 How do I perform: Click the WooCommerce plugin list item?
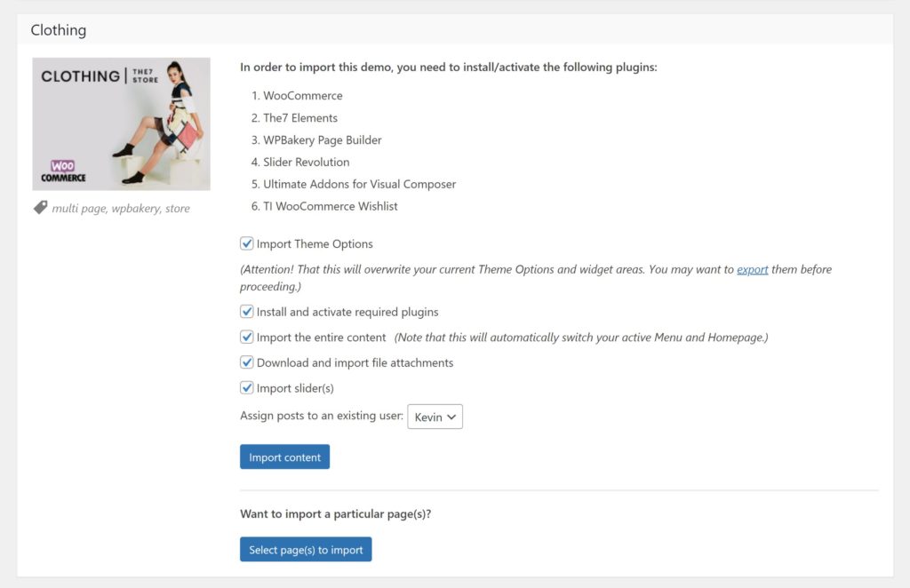coord(302,96)
